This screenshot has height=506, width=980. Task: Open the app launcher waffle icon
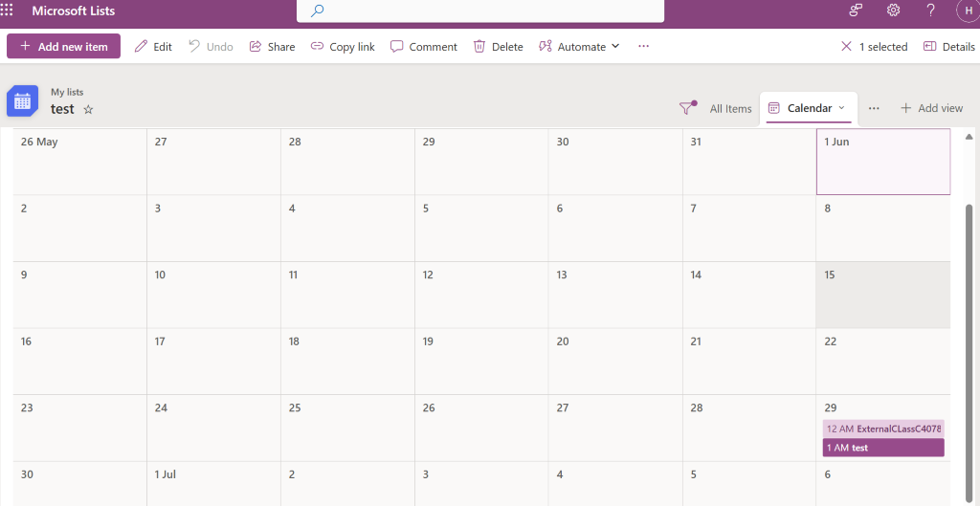coord(7,11)
